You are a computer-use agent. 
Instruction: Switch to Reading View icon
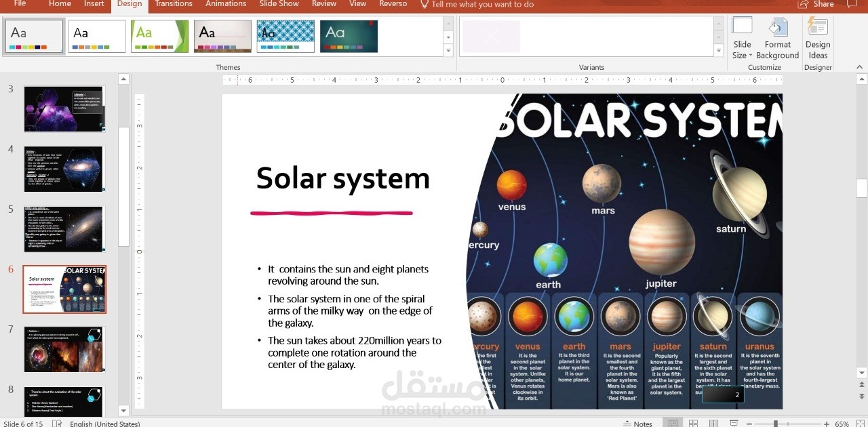[713, 424]
